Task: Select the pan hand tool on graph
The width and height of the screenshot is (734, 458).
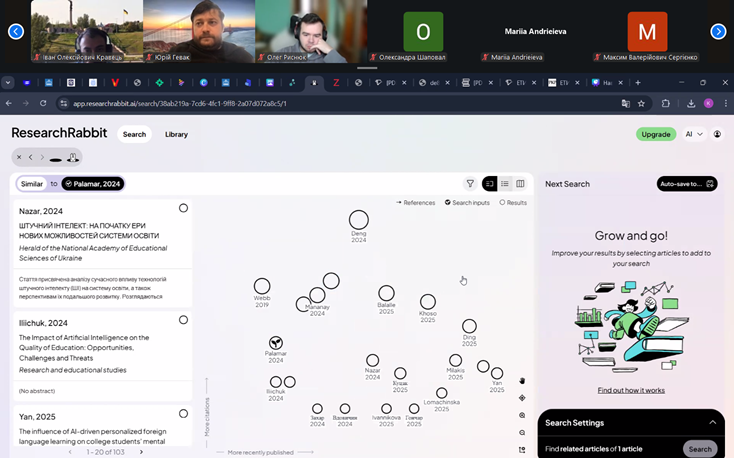Action: (x=522, y=381)
